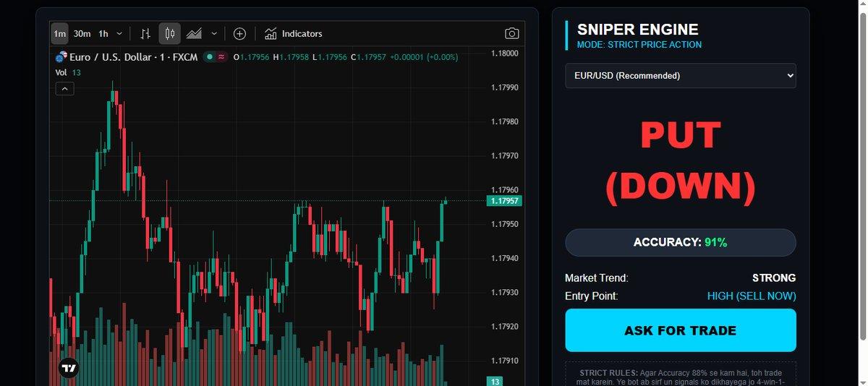Click the Entry Point label
The height and width of the screenshot is (386, 868).
click(x=592, y=296)
